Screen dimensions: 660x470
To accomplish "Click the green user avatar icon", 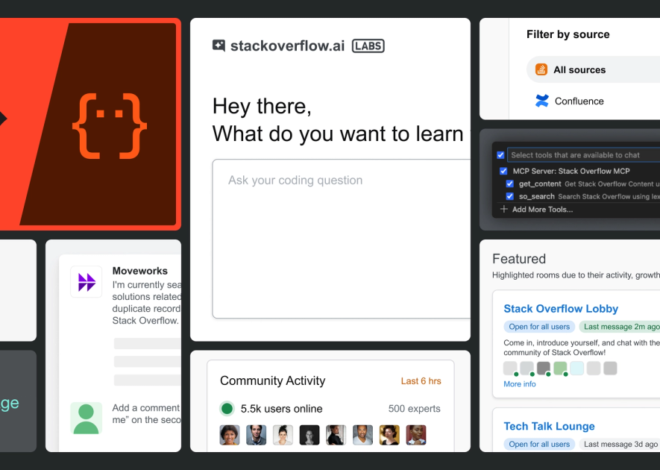I will click(86, 418).
